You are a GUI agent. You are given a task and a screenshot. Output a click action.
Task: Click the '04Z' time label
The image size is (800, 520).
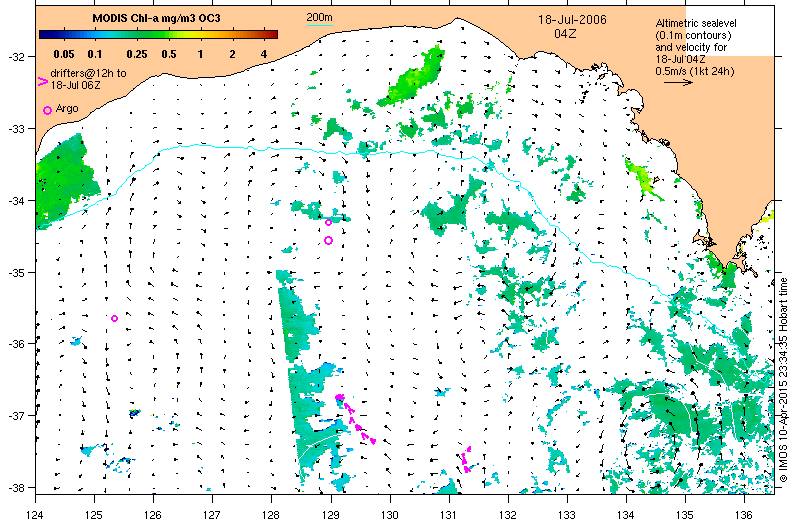tap(565, 34)
